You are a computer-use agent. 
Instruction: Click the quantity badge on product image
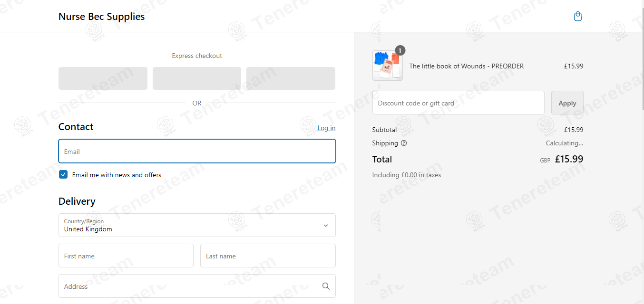click(400, 50)
